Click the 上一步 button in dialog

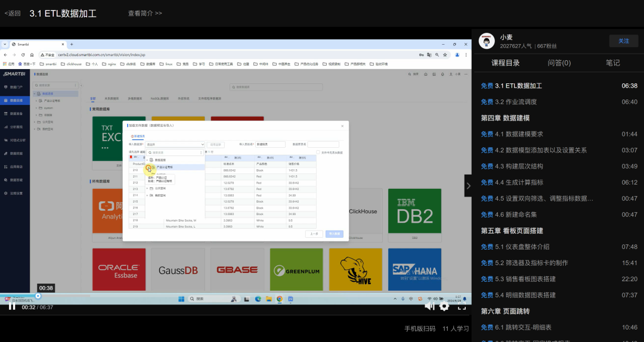tap(314, 234)
